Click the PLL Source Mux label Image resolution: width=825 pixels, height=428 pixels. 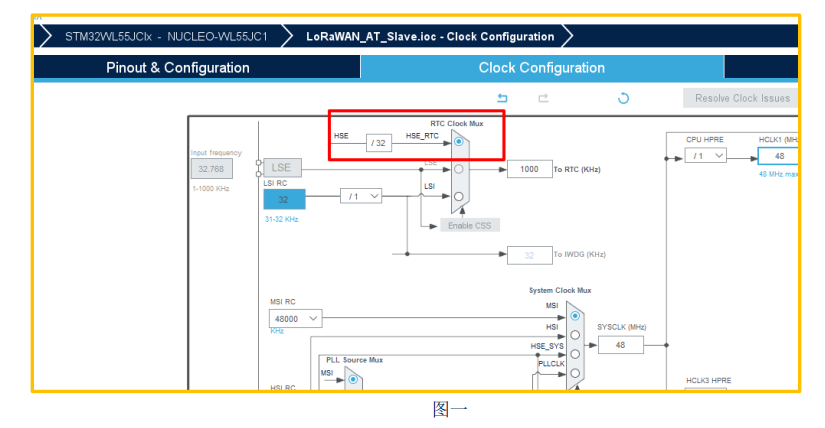coord(354,360)
